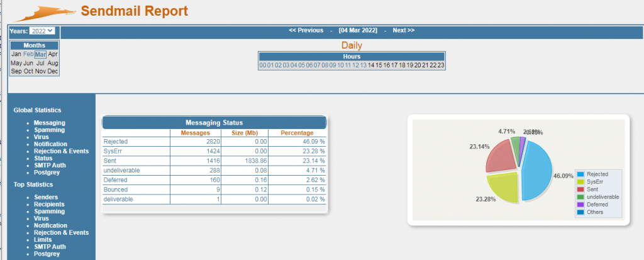Open Recipients under Top Statistics

49,204
